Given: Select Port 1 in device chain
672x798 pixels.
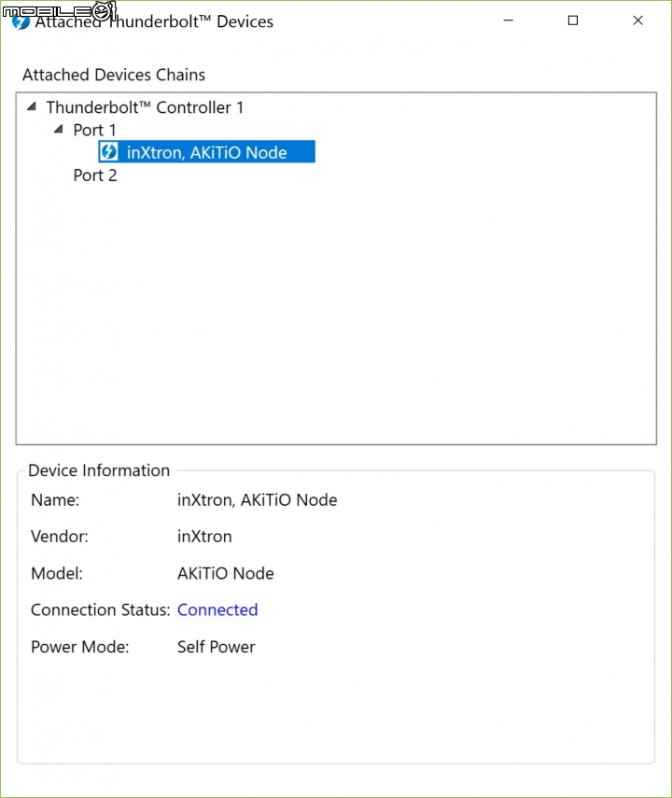Looking at the screenshot, I should pyautogui.click(x=94, y=130).
